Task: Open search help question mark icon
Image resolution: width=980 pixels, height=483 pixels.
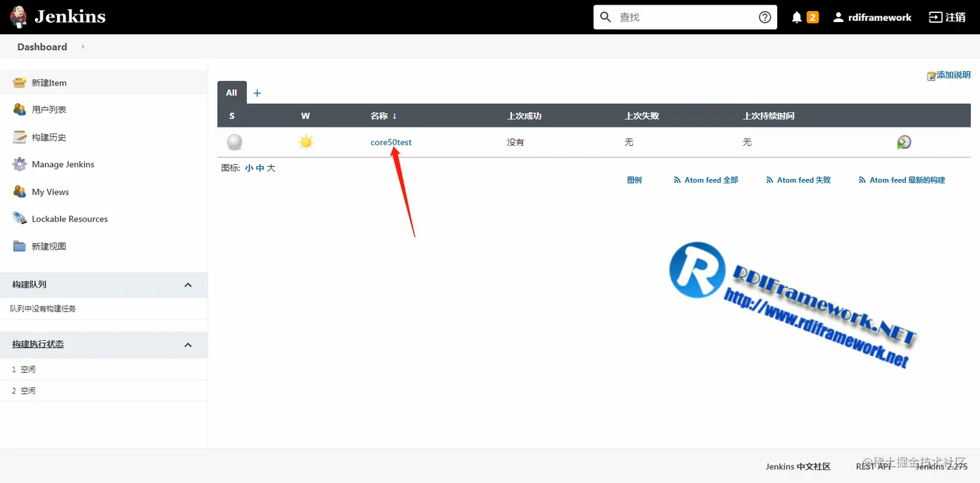Action: click(x=765, y=18)
